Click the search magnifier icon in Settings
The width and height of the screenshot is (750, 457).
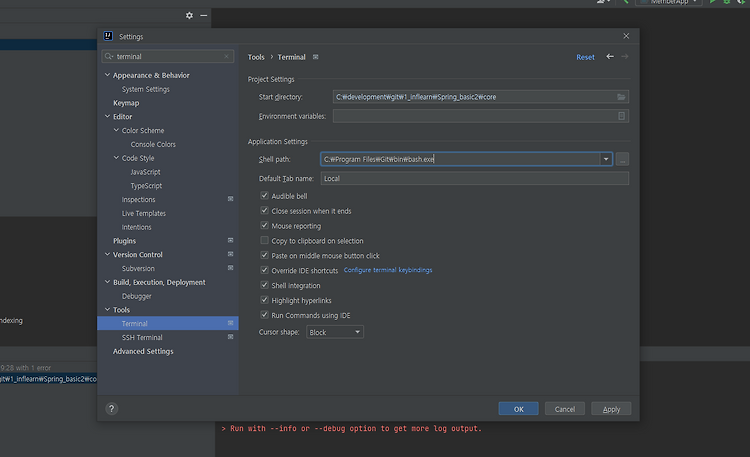tap(109, 56)
